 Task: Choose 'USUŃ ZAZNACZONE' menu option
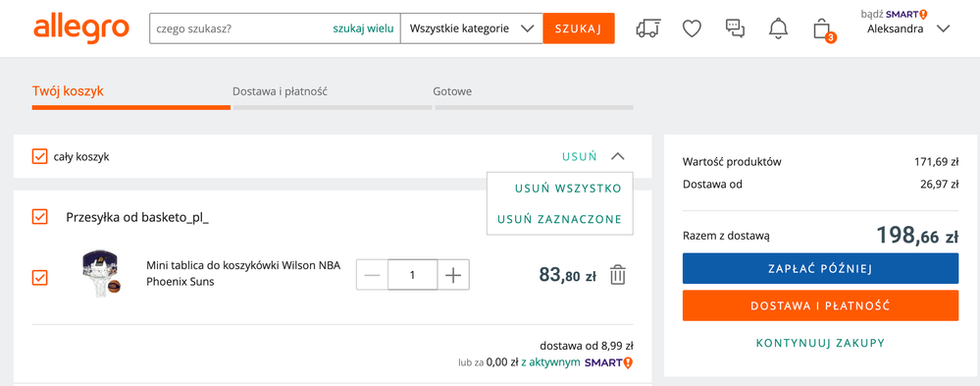click(x=559, y=219)
